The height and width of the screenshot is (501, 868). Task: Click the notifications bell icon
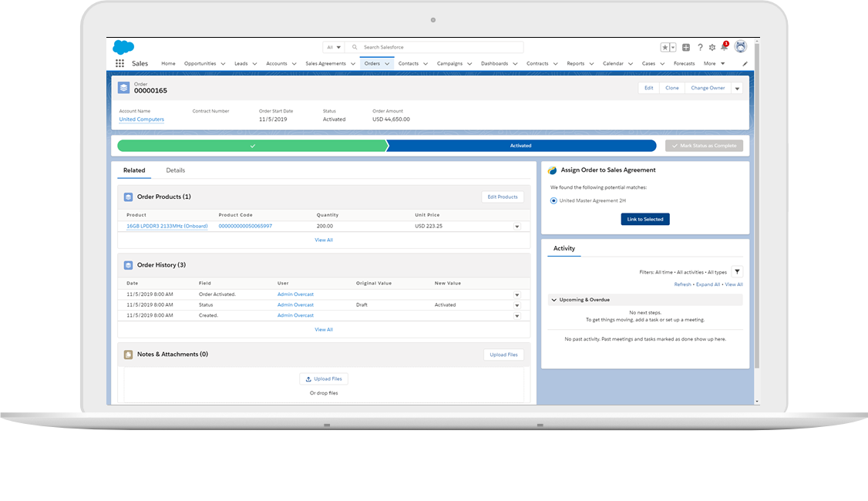click(x=724, y=47)
